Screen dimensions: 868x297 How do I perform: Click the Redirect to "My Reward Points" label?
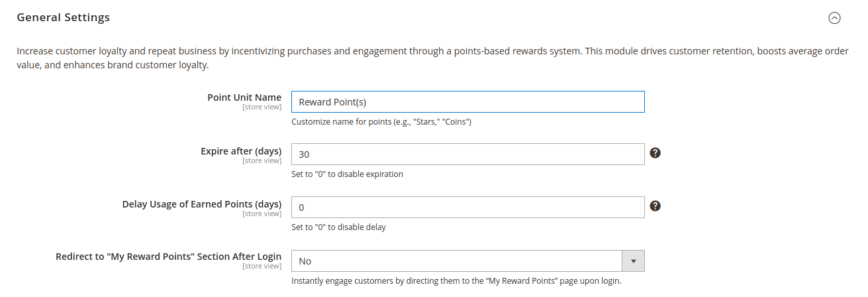pos(169,257)
